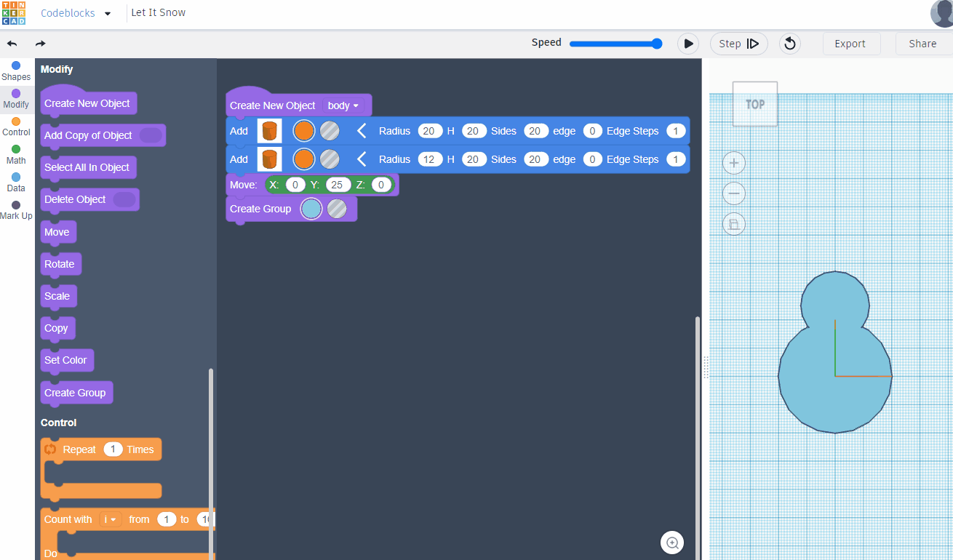The image size is (953, 560).
Task: Click cylinder shape icon in first Add block
Action: click(270, 131)
